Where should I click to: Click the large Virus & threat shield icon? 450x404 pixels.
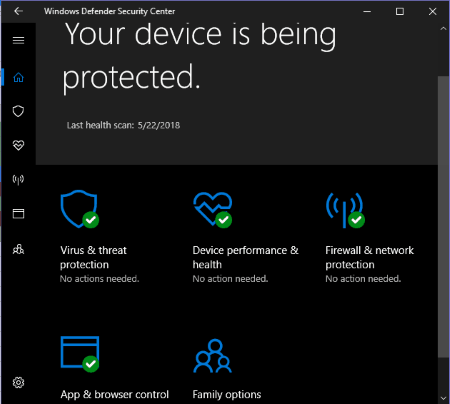coord(80,209)
